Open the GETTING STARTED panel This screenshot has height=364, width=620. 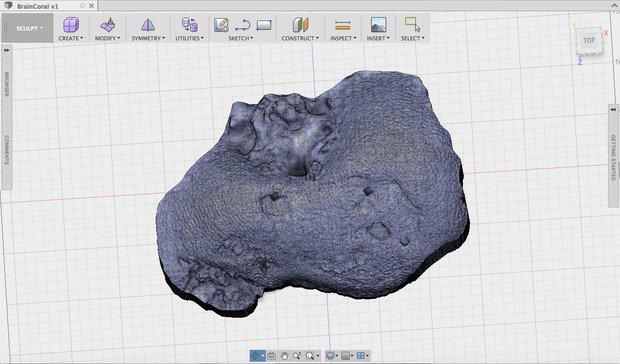613,157
